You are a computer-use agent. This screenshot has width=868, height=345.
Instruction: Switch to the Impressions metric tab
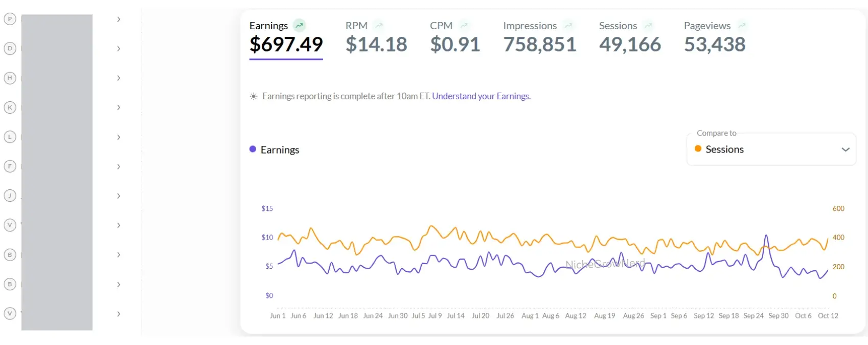tap(539, 37)
